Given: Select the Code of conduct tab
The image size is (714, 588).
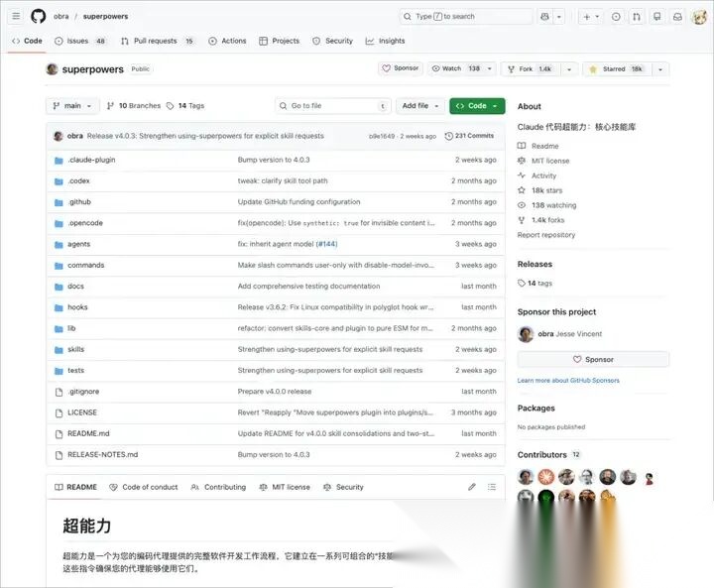Looking at the screenshot, I should (144, 487).
